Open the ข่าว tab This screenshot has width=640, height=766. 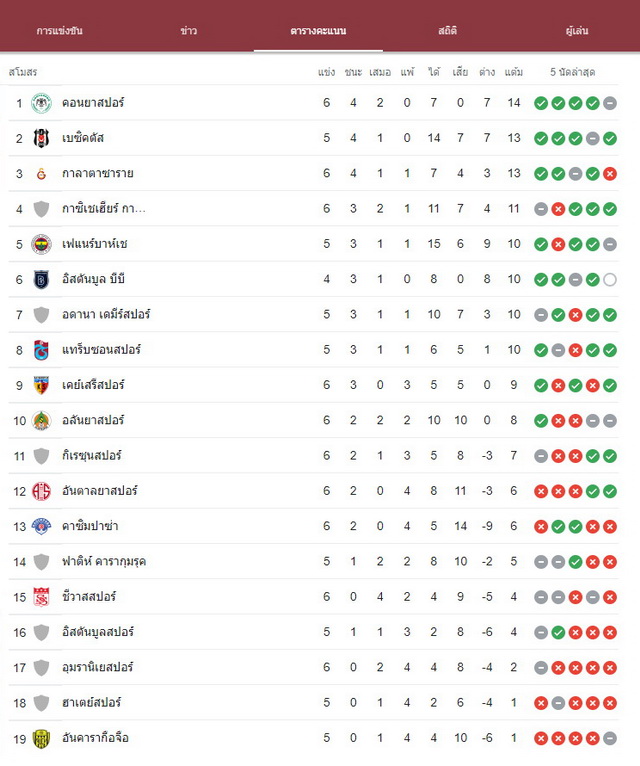tap(189, 31)
